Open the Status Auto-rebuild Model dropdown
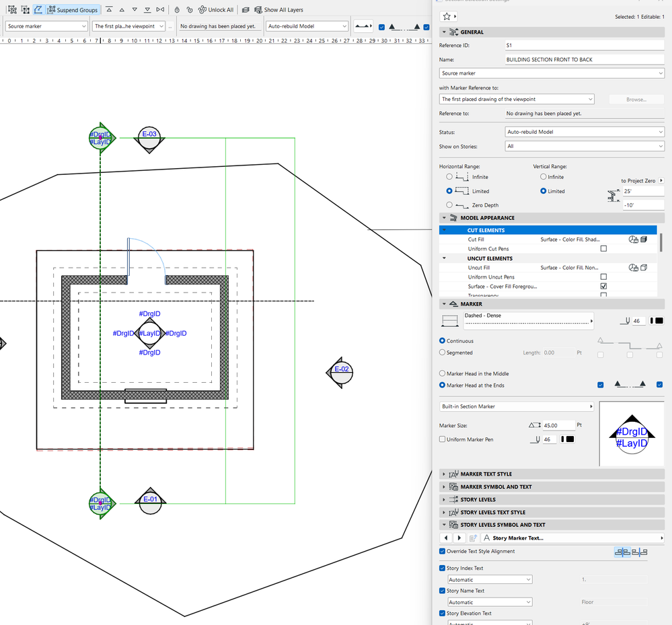The width and height of the screenshot is (672, 625). click(x=584, y=132)
